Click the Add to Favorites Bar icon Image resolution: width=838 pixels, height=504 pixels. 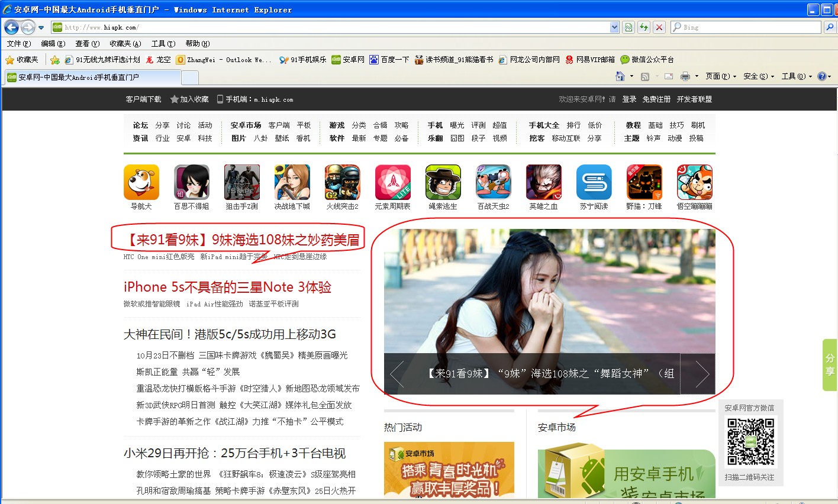55,60
